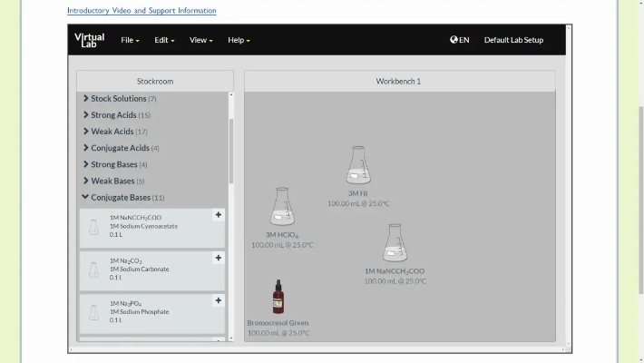This screenshot has height=363, width=644.
Task: Select the 3M HClO4 flask on workbench
Action: point(282,206)
